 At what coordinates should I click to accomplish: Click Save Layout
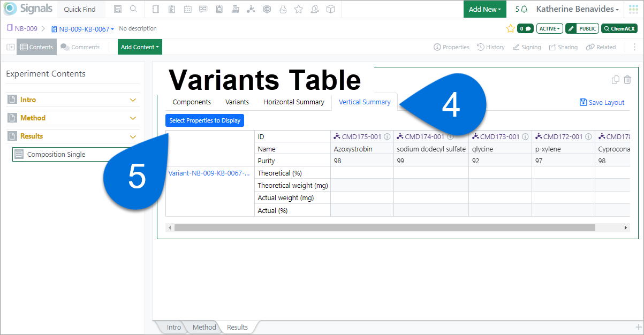tap(602, 102)
